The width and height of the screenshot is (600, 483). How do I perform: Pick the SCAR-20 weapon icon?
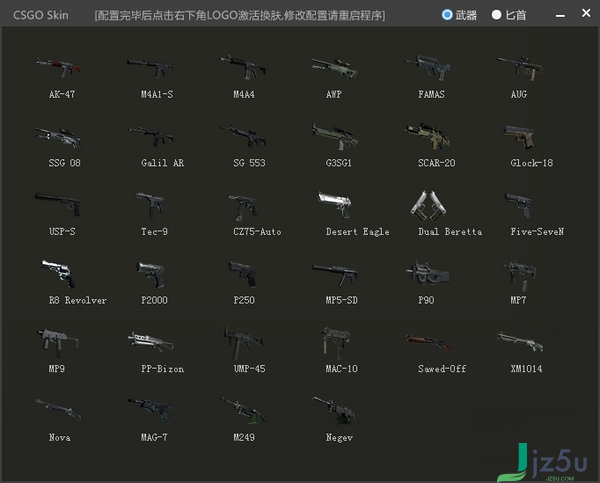coord(427,136)
